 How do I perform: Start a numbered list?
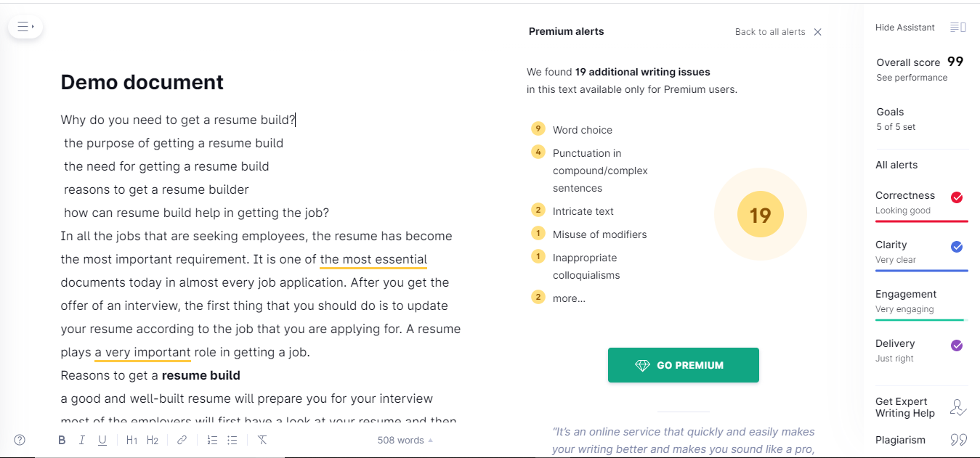coord(212,440)
